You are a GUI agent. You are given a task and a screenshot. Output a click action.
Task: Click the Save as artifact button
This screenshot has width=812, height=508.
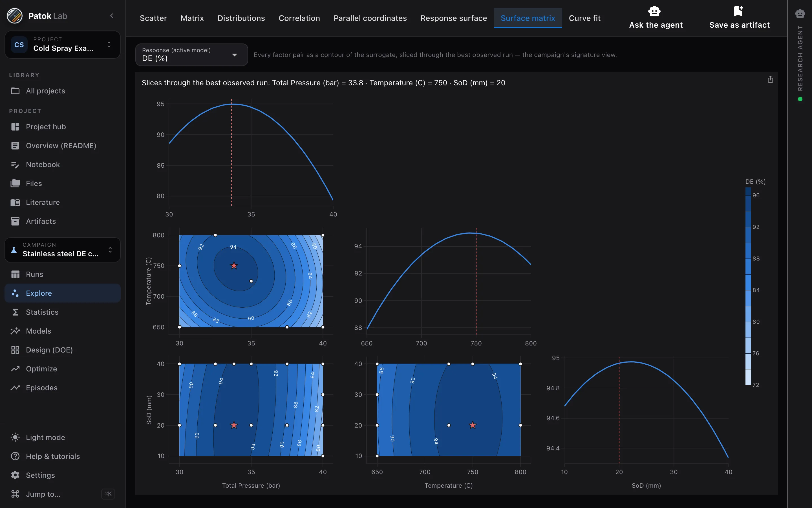[740, 18]
